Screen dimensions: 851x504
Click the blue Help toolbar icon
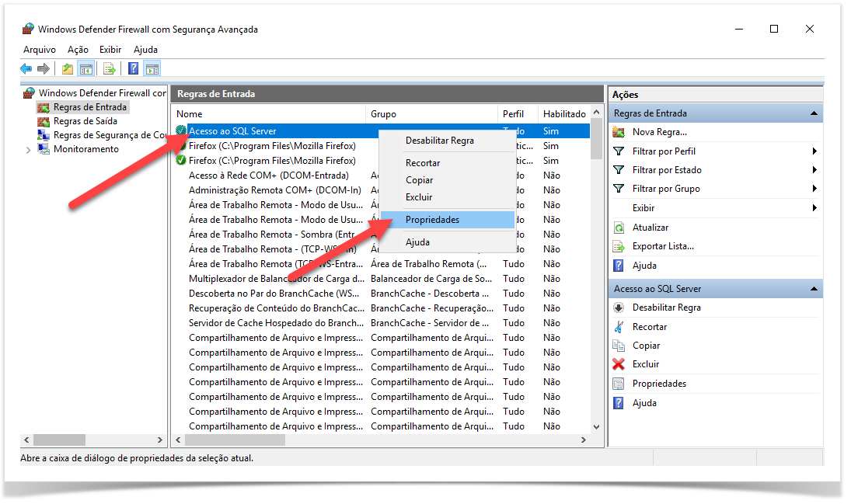[x=133, y=68]
